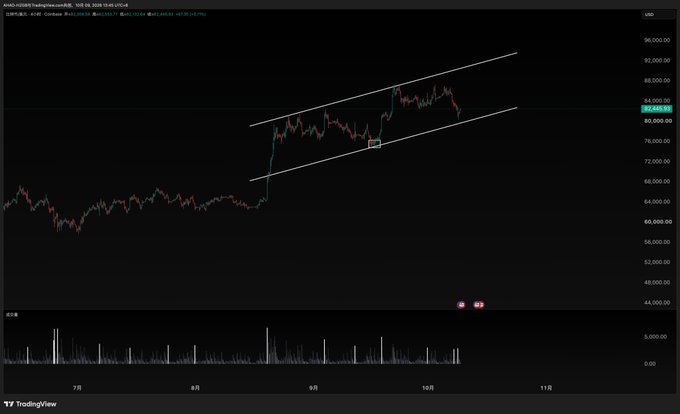Click the 88,000.00 price axis label
Image resolution: width=680 pixels, height=414 pixels.
tap(657, 81)
